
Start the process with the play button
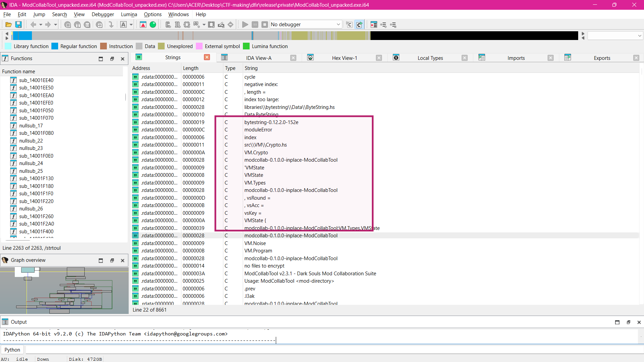point(245,25)
